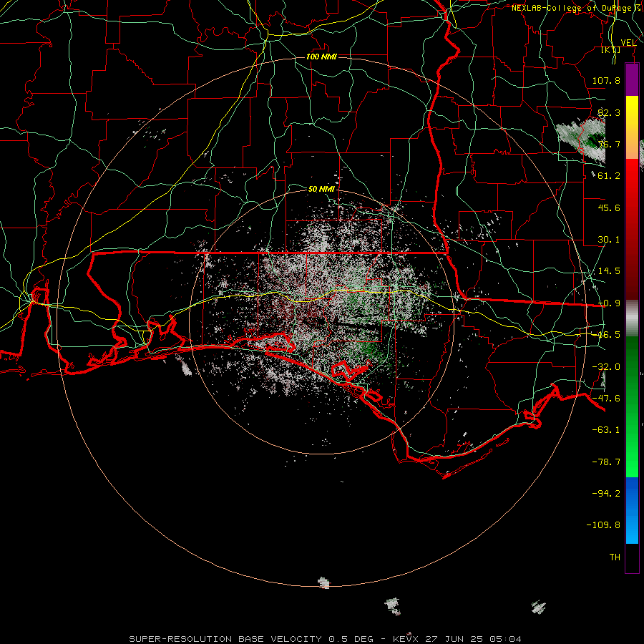Select the -109.8 value on the velocity scale
The image size is (644, 644).
[603, 525]
